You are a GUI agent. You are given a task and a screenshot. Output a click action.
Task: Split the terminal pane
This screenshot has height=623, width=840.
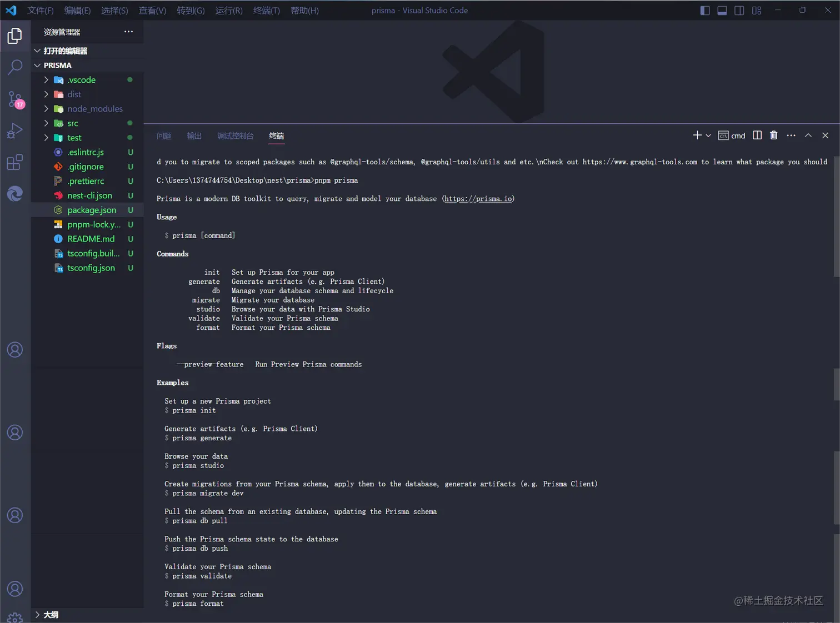pos(757,135)
